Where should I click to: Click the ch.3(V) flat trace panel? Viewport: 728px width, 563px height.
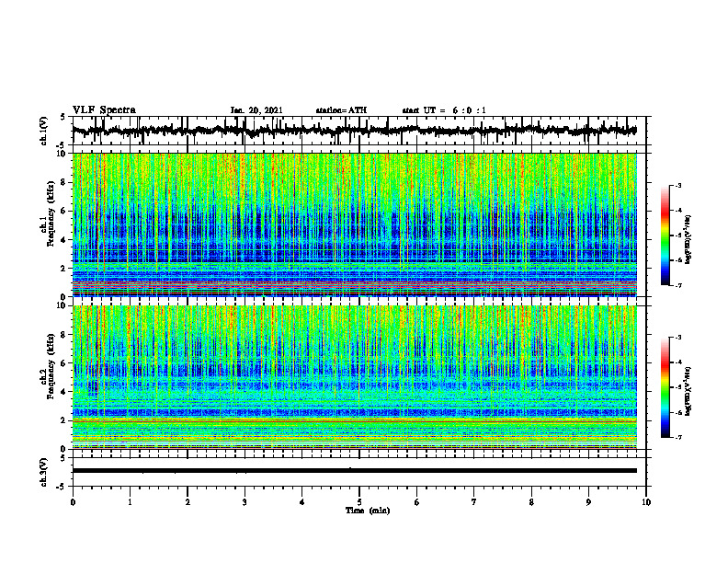(359, 472)
